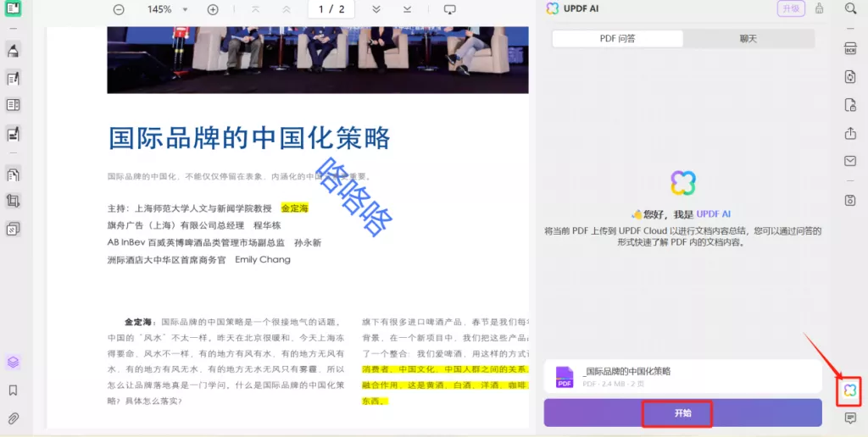This screenshot has width=868, height=437.
Task: Open the Form preparation tool
Action: (13, 105)
